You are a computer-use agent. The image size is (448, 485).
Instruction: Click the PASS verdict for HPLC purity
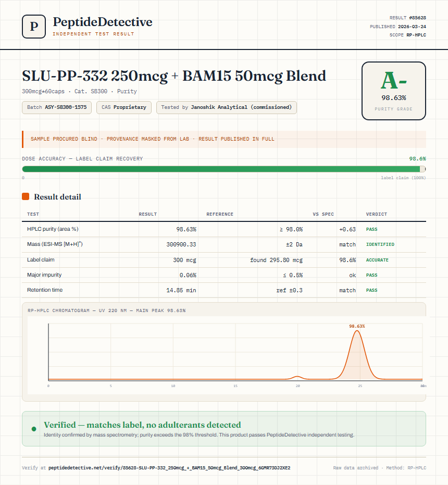[x=371, y=229]
